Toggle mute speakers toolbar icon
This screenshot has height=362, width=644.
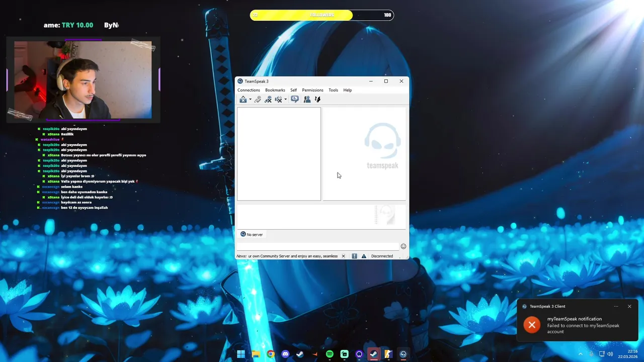(278, 100)
